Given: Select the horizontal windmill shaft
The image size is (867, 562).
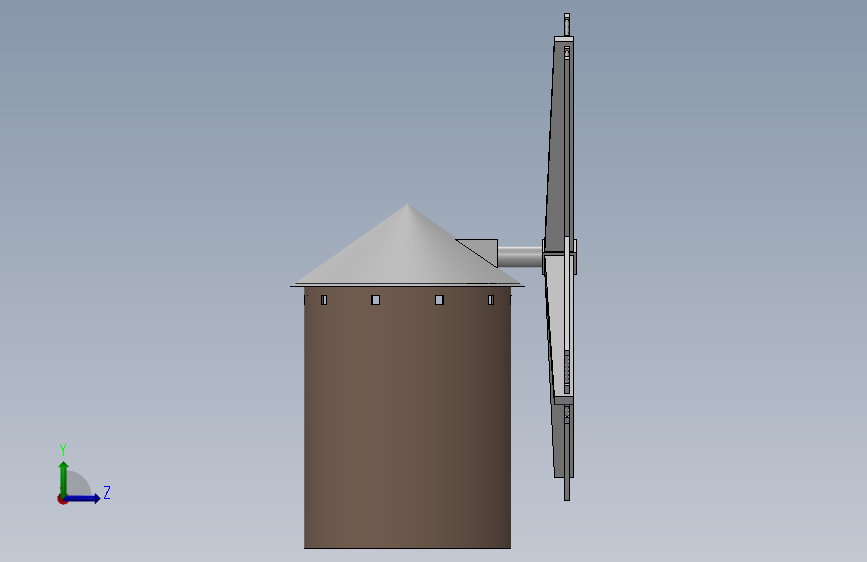Looking at the screenshot, I should pos(520,257).
